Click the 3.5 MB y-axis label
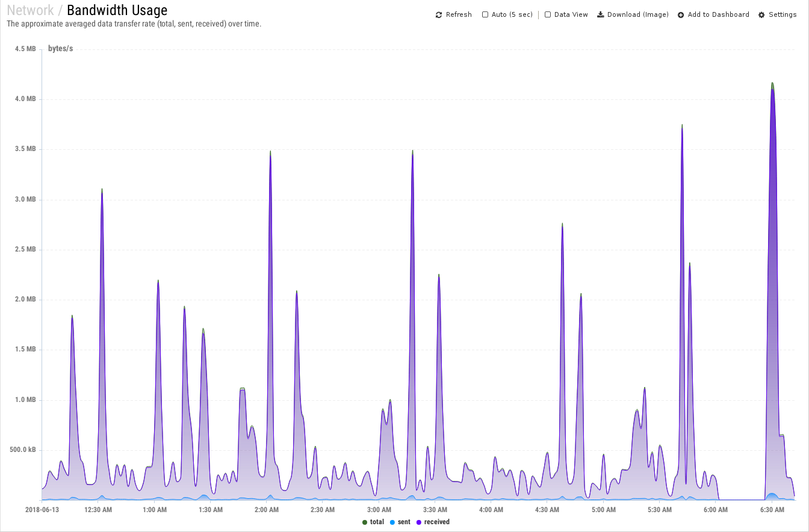Viewport: 809px width, 532px height. point(25,149)
